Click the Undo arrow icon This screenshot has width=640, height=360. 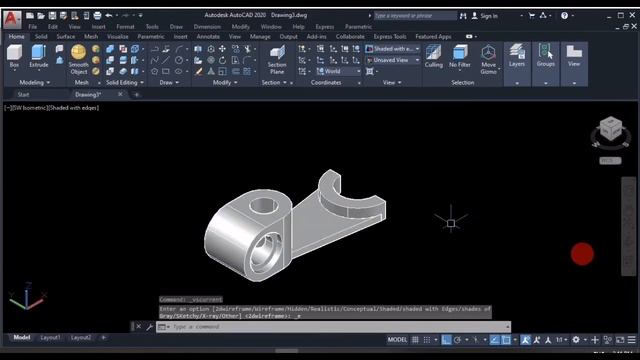point(109,16)
